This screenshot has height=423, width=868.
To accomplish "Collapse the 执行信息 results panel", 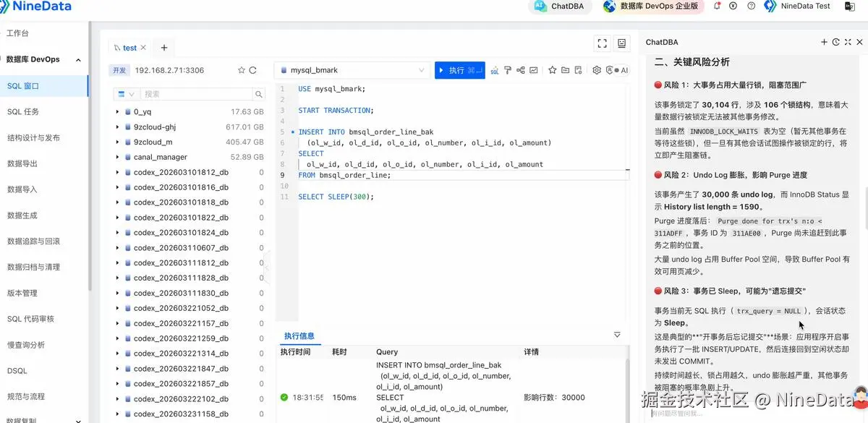I will coord(617,335).
